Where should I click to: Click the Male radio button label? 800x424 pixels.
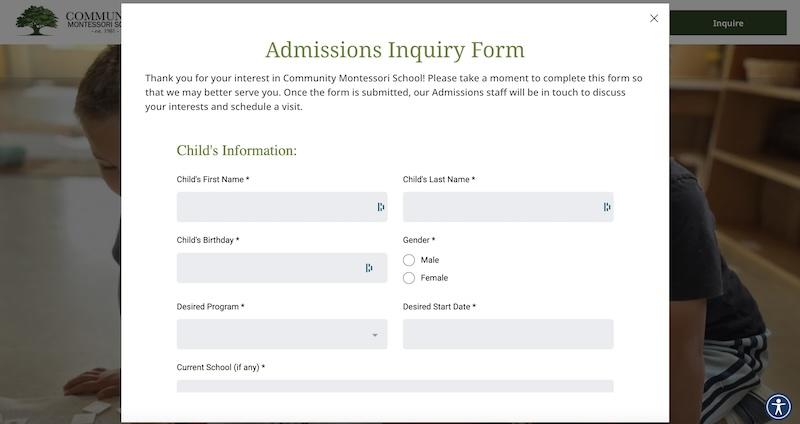(x=430, y=260)
